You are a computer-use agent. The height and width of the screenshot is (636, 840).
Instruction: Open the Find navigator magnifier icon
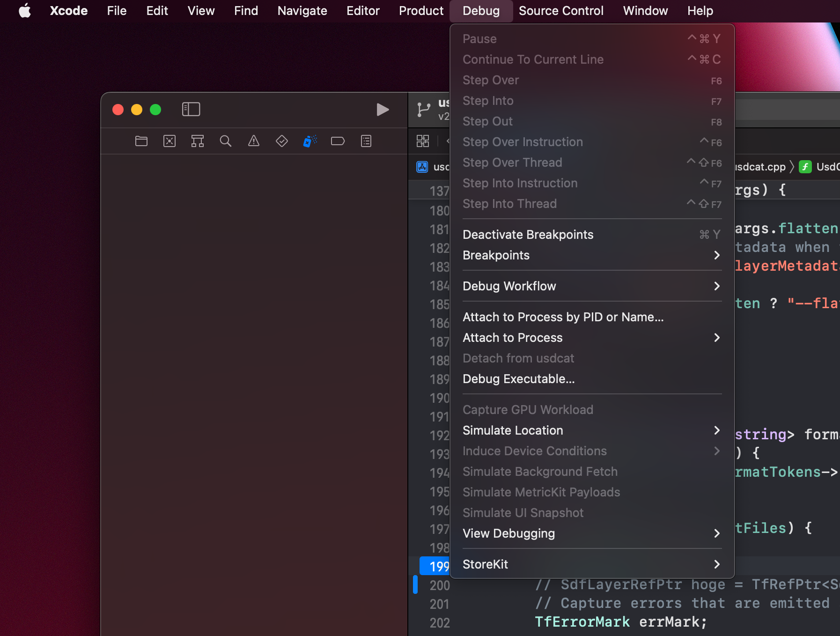click(226, 141)
